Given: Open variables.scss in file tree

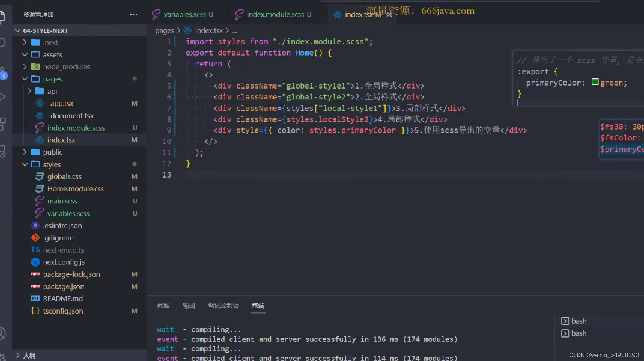Looking at the screenshot, I should 79,213.
